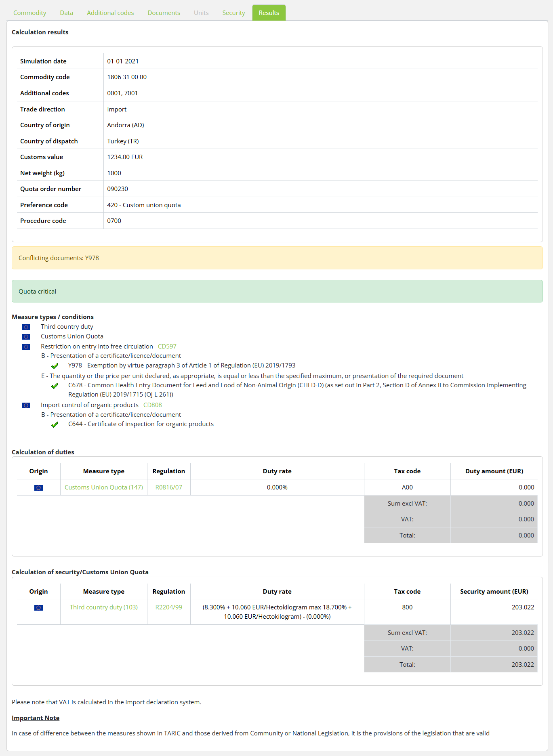The width and height of the screenshot is (553, 756).
Task: Click EU flag in the security calculation table row
Action: point(38,608)
